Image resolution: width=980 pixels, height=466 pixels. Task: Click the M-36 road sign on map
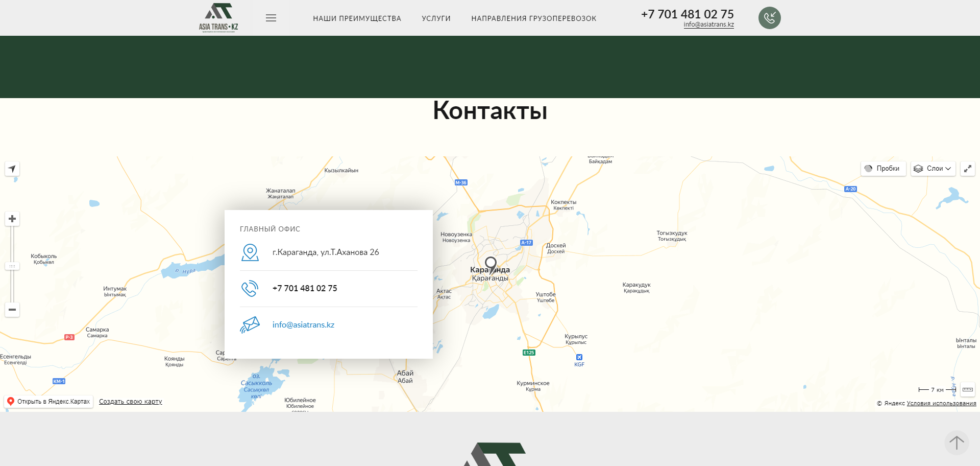[x=461, y=182]
